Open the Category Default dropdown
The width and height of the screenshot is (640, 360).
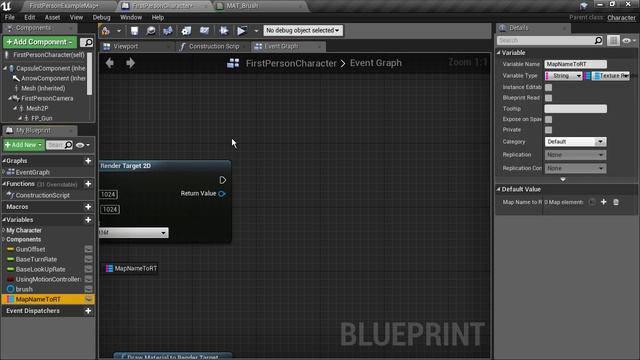576,142
